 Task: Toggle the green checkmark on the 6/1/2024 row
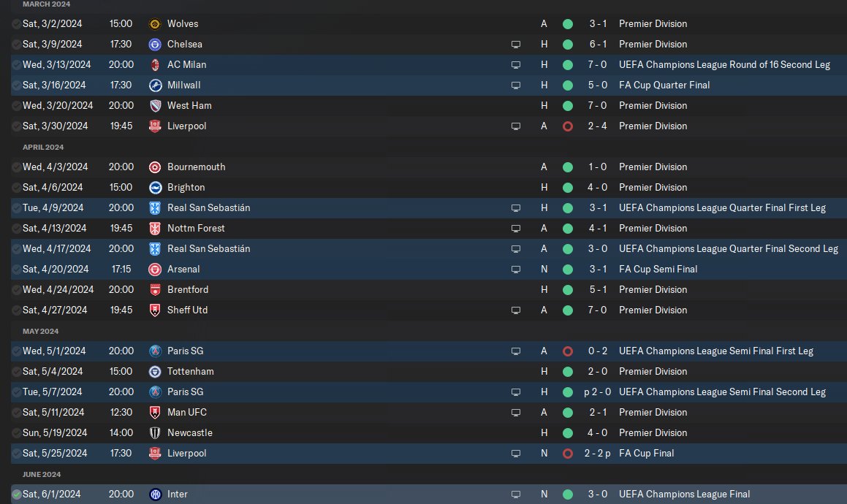click(17, 495)
